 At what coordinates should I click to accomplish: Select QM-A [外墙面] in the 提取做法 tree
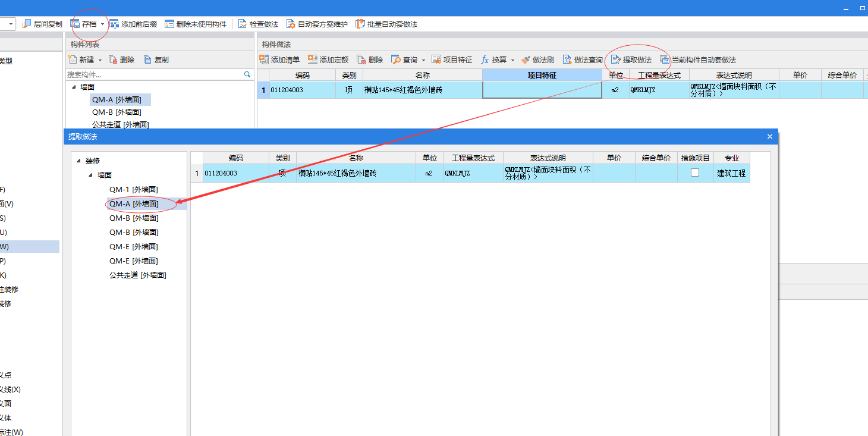point(134,203)
